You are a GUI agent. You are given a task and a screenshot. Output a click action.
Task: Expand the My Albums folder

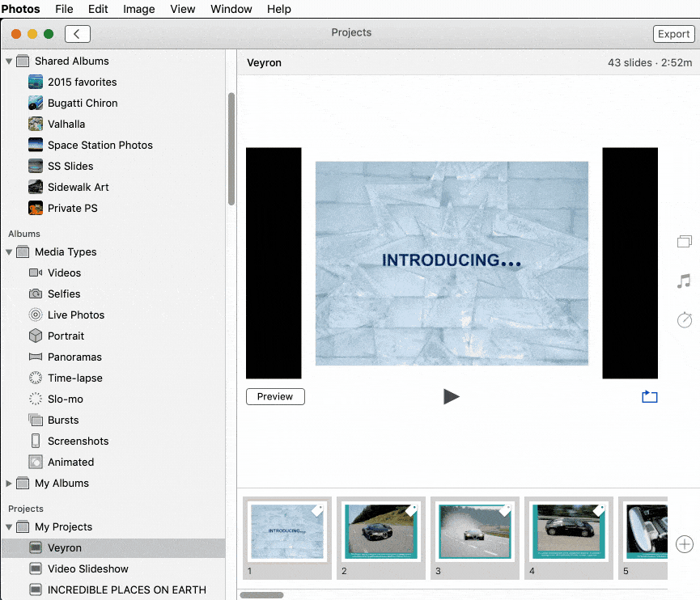click(10, 484)
